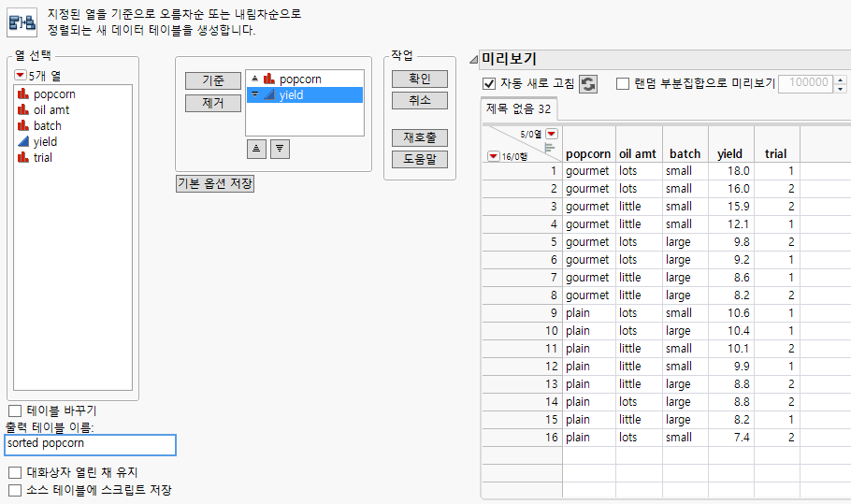Select popcorn in the column selection list

(x=54, y=94)
